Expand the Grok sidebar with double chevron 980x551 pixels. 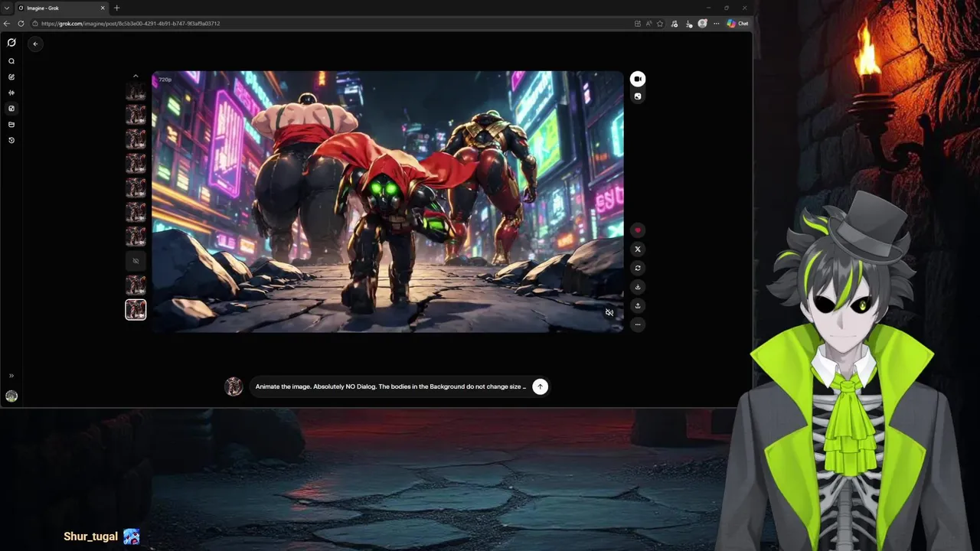(11, 376)
